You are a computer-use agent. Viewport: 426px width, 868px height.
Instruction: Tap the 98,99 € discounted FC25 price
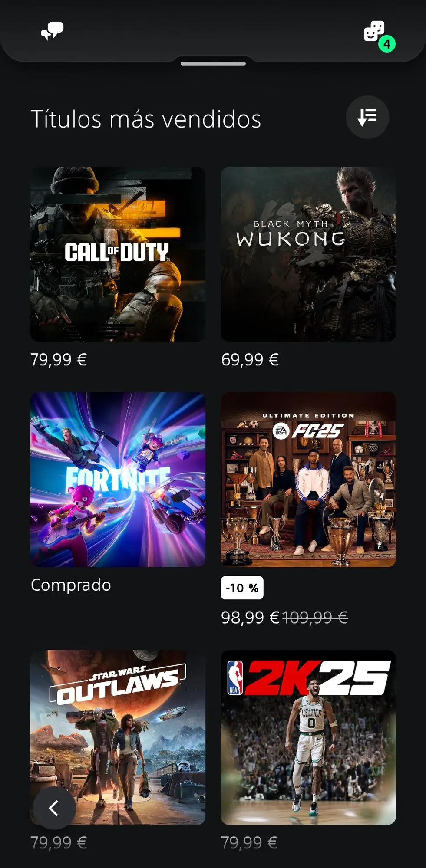click(250, 618)
